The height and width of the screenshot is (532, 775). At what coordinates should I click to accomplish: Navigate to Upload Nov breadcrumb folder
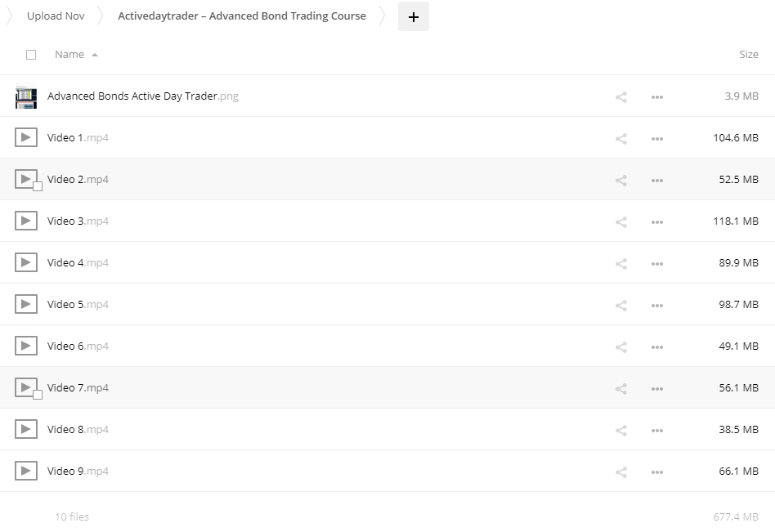click(56, 16)
